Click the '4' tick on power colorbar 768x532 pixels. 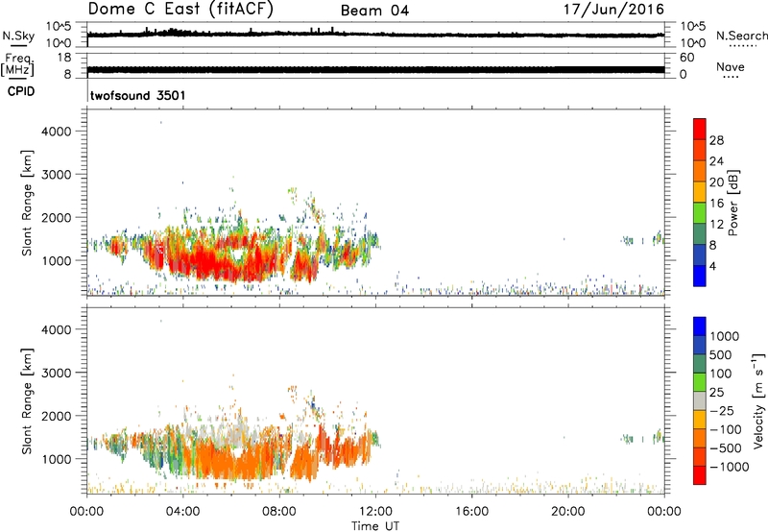pyautogui.click(x=712, y=266)
